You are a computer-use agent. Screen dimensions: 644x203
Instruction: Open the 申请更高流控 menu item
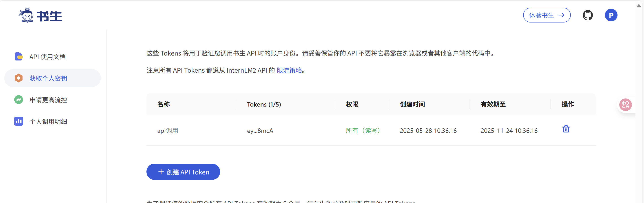point(53,100)
